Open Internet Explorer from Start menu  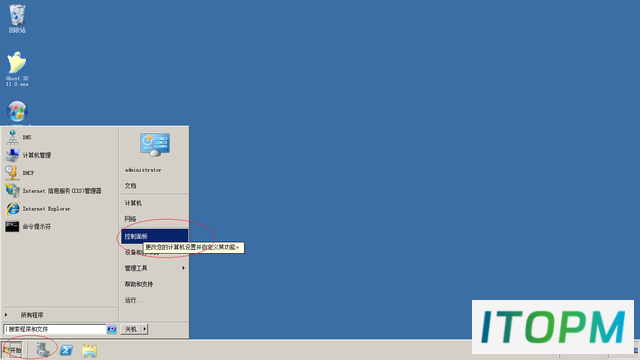click(60, 209)
